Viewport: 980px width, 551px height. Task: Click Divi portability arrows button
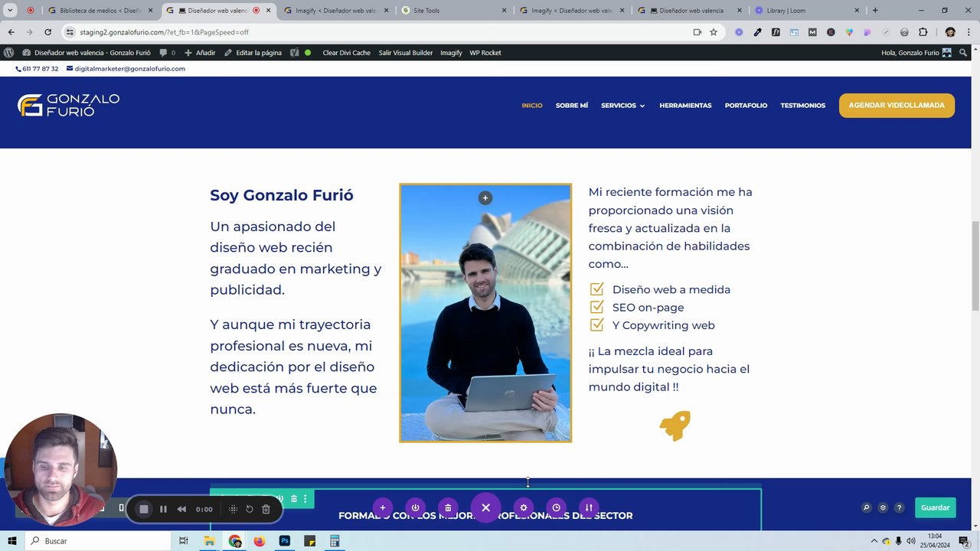[589, 507]
